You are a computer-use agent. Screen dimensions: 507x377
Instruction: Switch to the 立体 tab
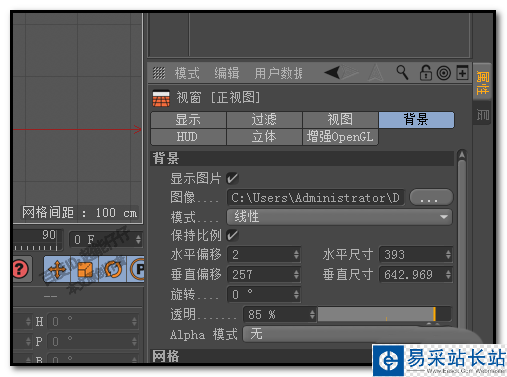[x=264, y=137]
